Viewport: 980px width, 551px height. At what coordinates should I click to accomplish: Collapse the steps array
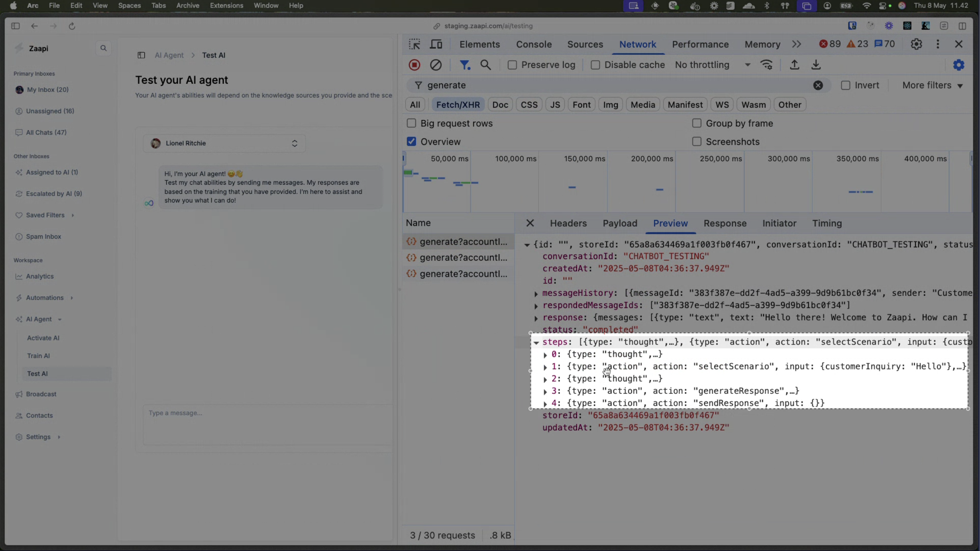536,343
